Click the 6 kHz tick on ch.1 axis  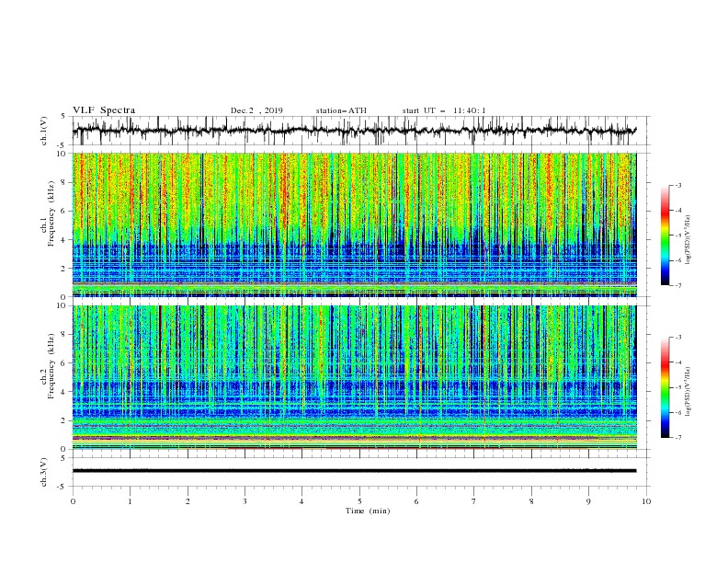coord(64,211)
